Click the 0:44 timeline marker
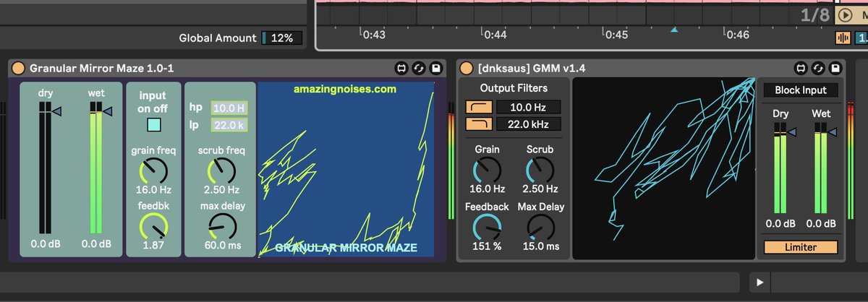Viewport: 868px width, 302px height. 495,34
